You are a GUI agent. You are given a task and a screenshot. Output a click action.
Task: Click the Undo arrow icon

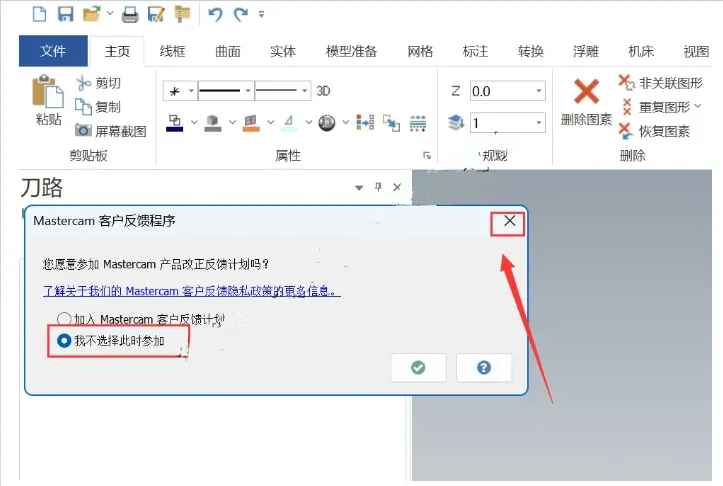click(215, 14)
